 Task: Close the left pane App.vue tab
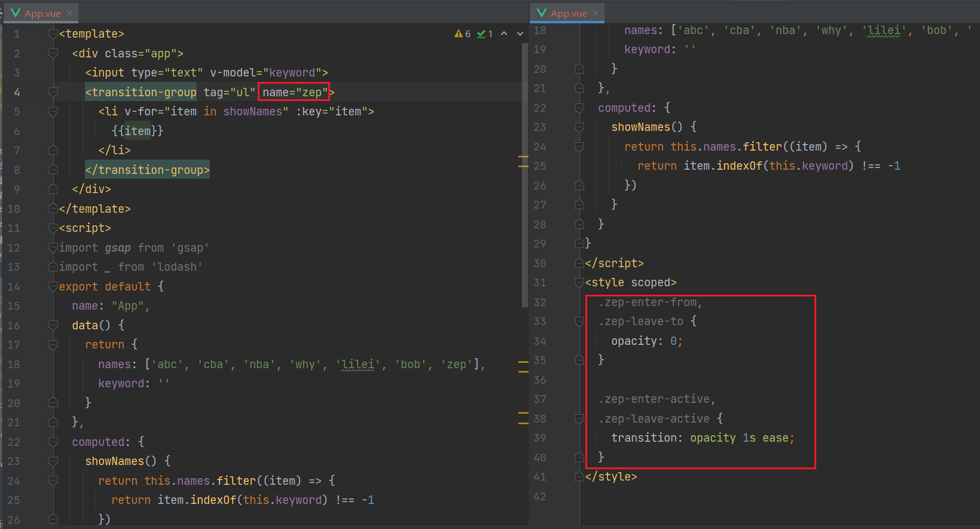tap(69, 13)
